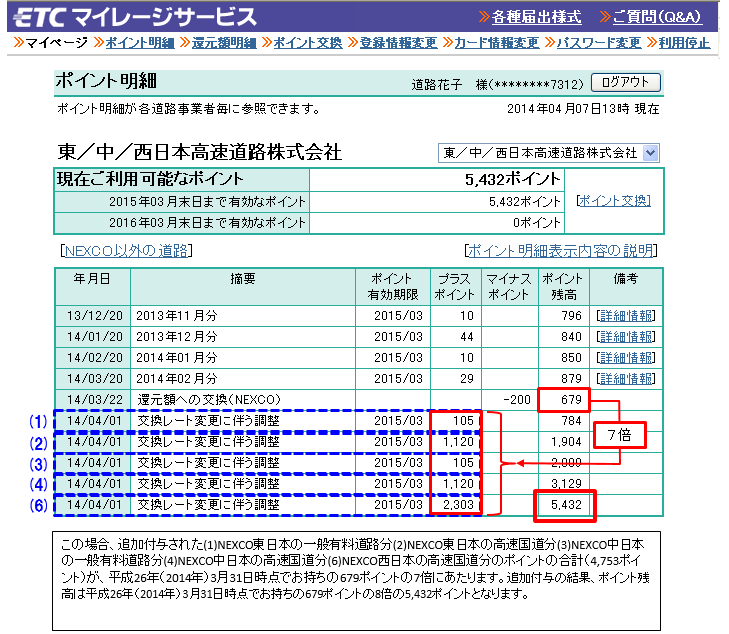This screenshot has height=634, width=729.
Task: Open 登録情報変更 in the navigation bar
Action: click(398, 43)
